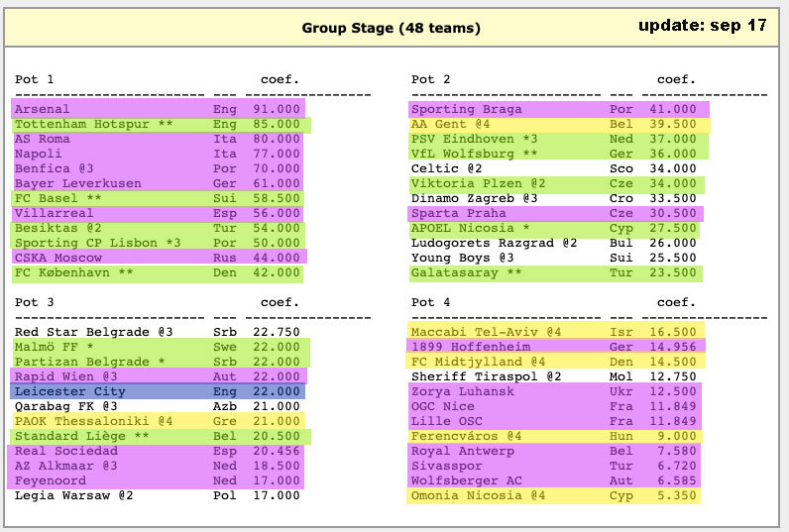
Task: Click the Zorya Luhansk entry
Action: coord(555,391)
